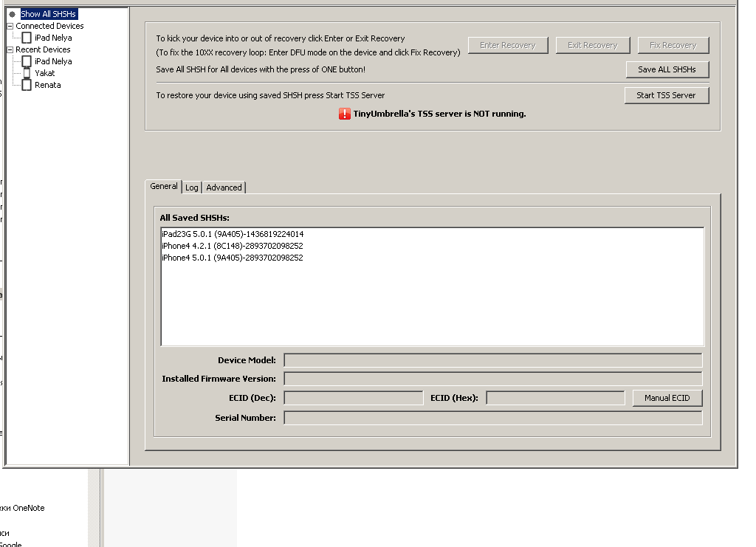Click the Exit Recovery button
Image resolution: width=756 pixels, height=547 pixels.
(x=593, y=45)
